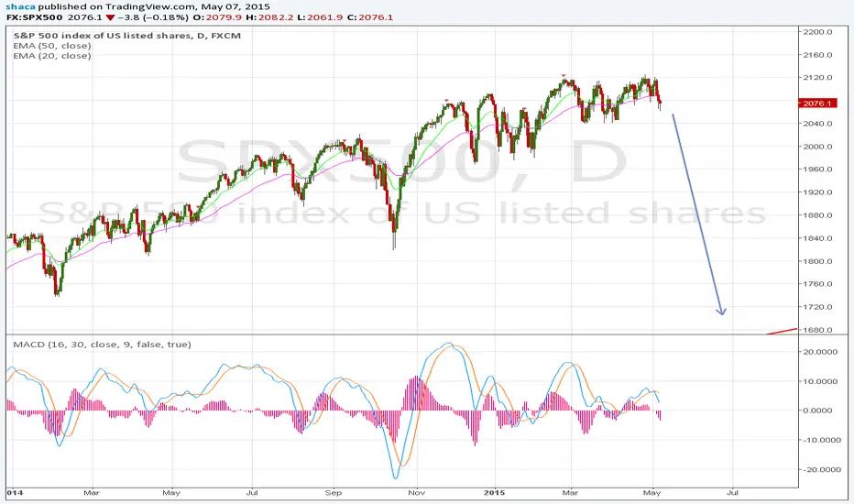Click the red down-triangle change icon in header

pos(110,17)
